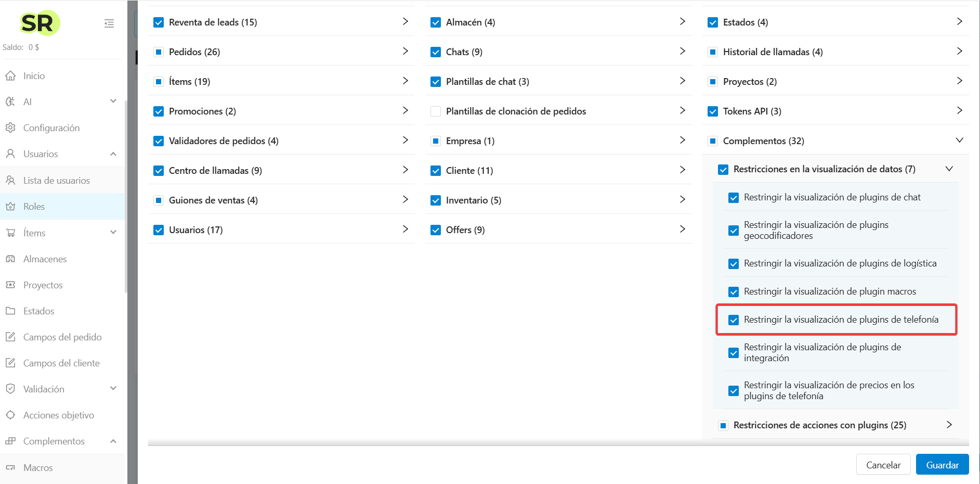This screenshot has width=980, height=484.
Task: Click the Configuración gear icon
Action: click(x=10, y=128)
